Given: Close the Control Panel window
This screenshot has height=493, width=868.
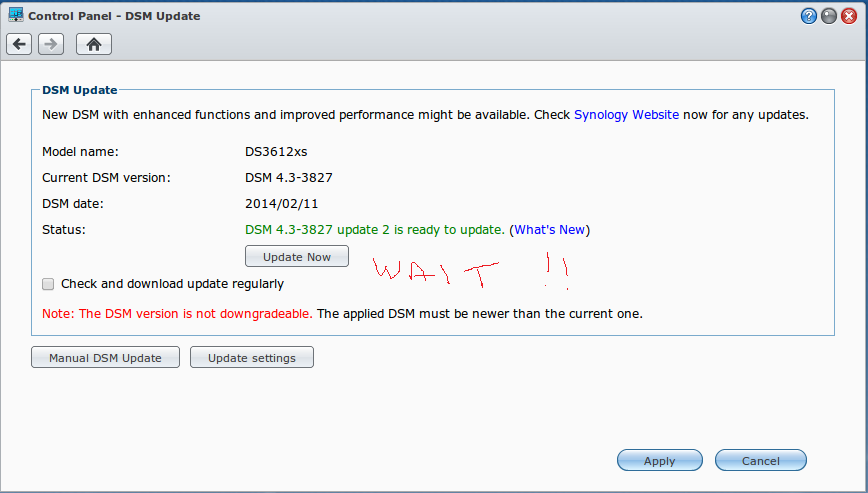Looking at the screenshot, I should click(849, 16).
